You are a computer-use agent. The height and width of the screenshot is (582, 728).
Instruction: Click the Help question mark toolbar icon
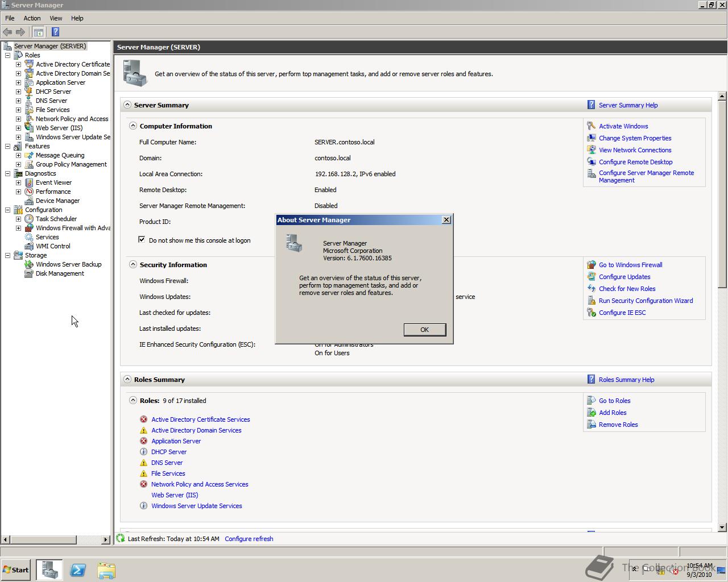coord(55,32)
